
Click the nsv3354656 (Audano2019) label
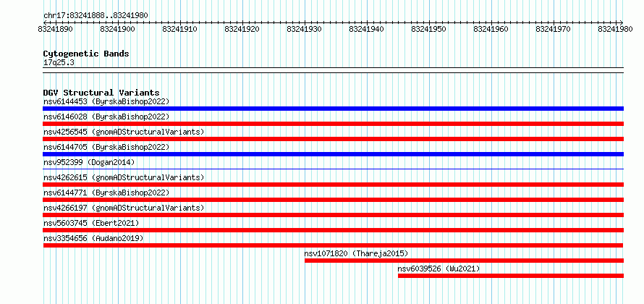(93, 238)
